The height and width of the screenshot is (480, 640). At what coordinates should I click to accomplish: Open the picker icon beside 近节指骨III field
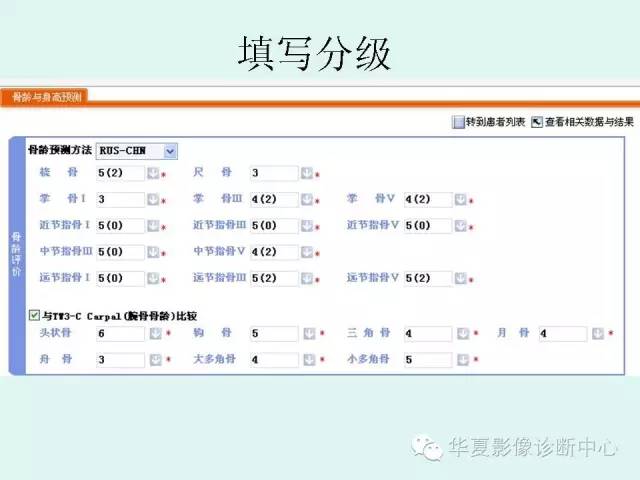tap(307, 226)
